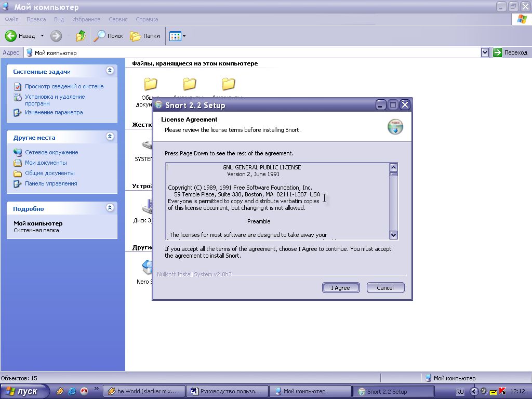Click the Kaspersky tray icon
532x399 pixels.
(x=502, y=391)
